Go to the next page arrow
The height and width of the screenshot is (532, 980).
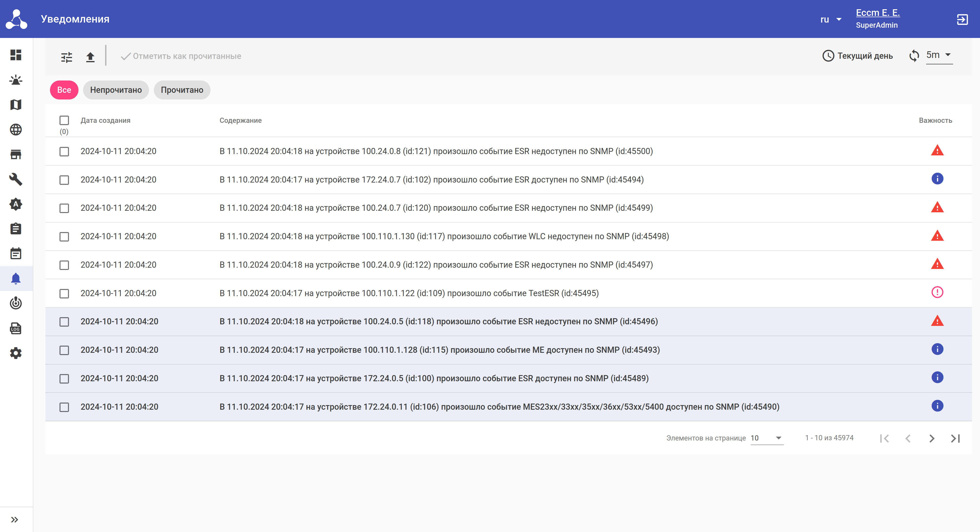click(932, 438)
